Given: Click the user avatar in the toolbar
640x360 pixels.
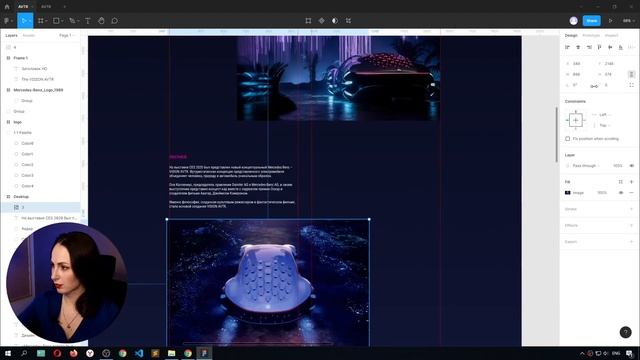Looking at the screenshot, I should tap(573, 20).
